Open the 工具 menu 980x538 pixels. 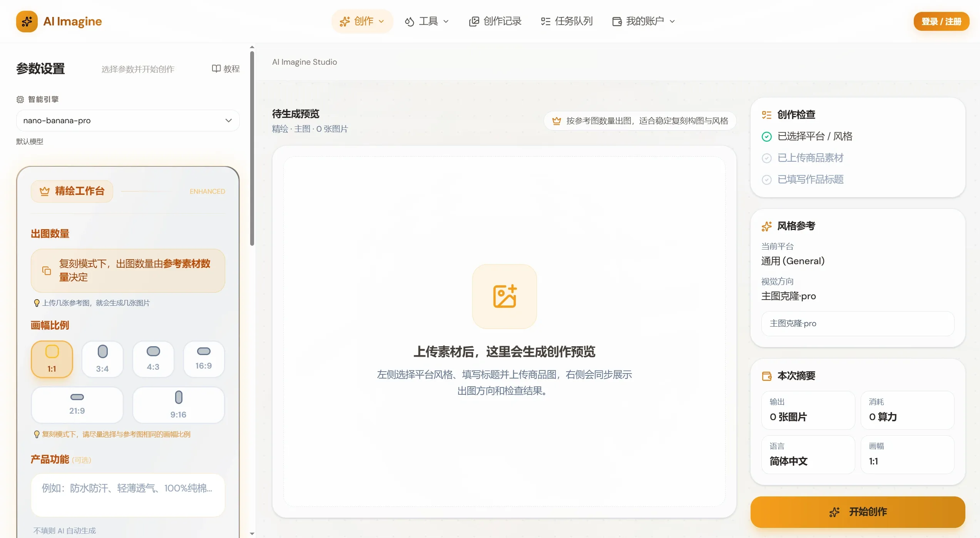pos(427,21)
